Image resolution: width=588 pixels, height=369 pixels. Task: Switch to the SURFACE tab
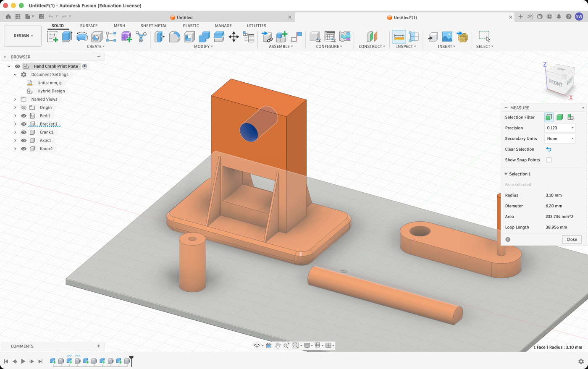tap(89, 26)
